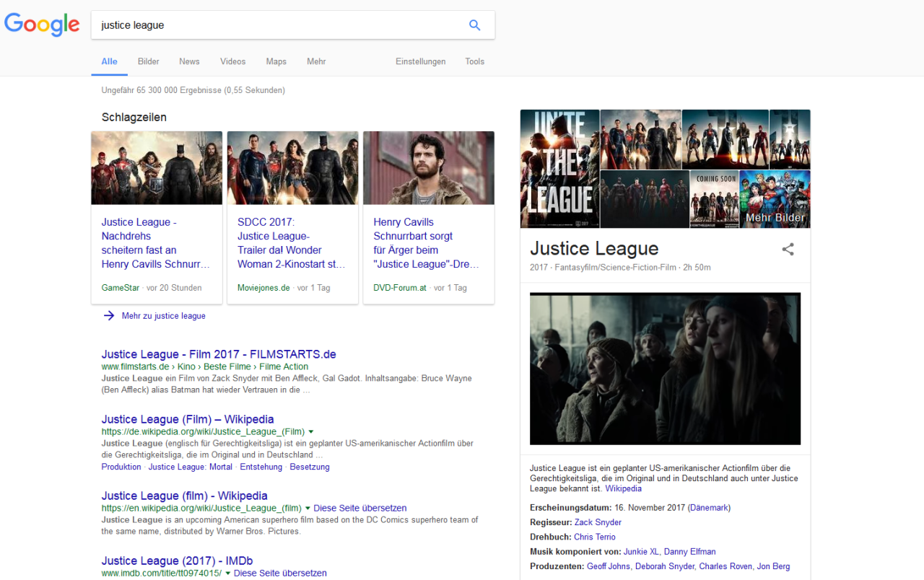Open Danny Elfman composer link
This screenshot has width=924, height=580.
(690, 552)
